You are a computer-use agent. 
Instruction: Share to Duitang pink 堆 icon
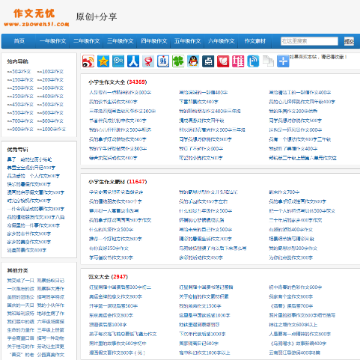pyautogui.click(x=238, y=61)
